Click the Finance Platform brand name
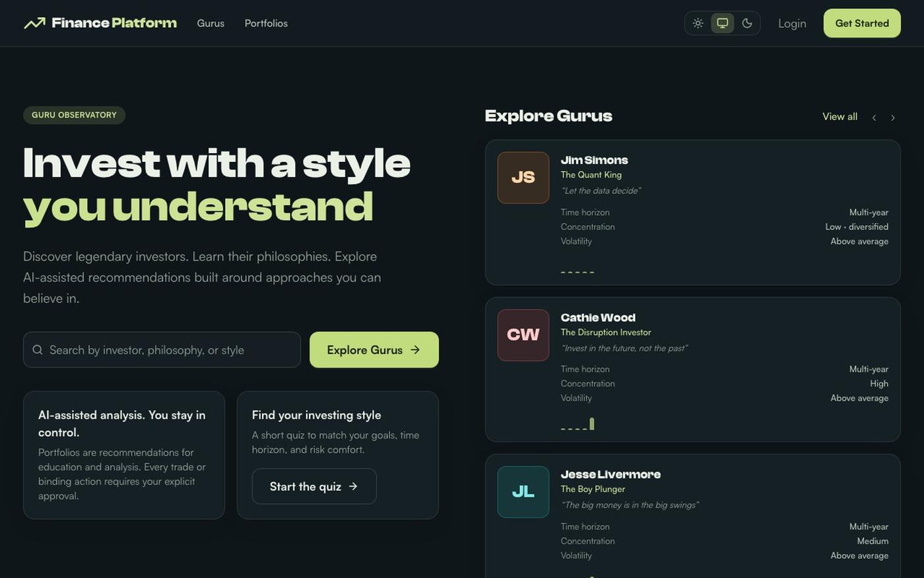This screenshot has height=578, width=924. pos(114,23)
